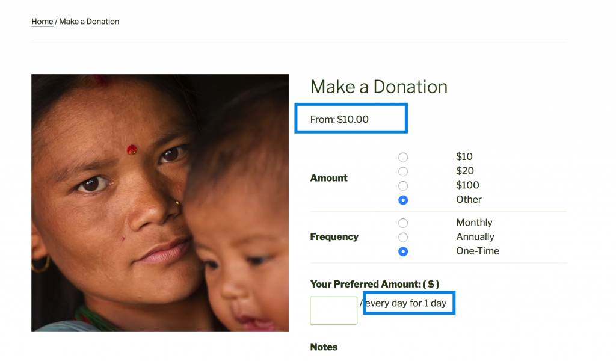Select the Annually frequency radio button
The width and height of the screenshot is (616, 364).
(x=402, y=237)
